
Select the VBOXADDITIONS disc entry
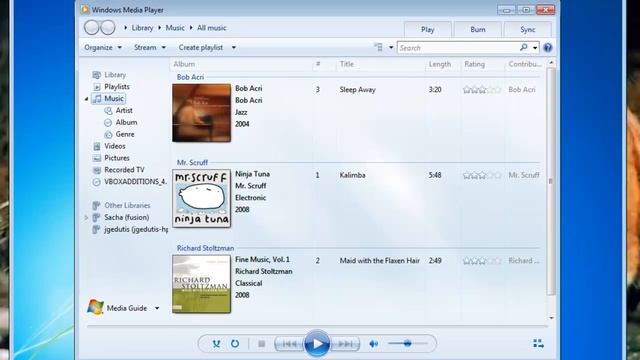click(135, 182)
